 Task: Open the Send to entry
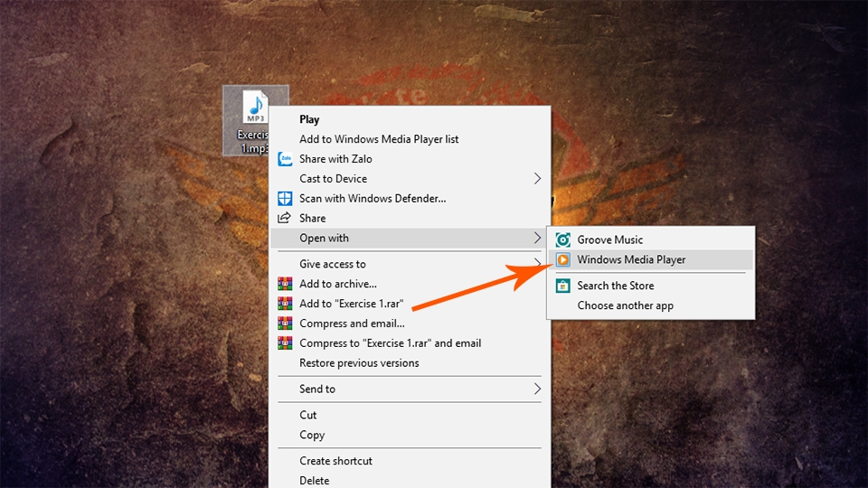(x=410, y=389)
